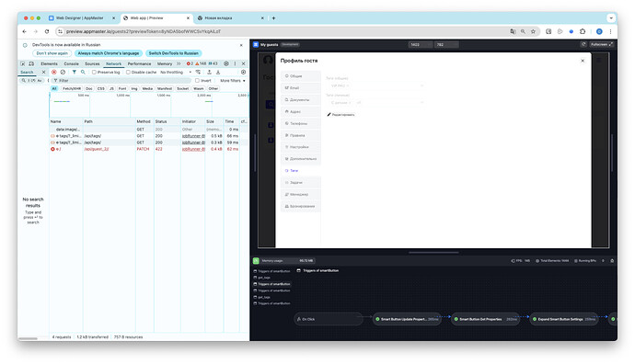Expand the More filters dropdown
The height and width of the screenshot is (364, 635).
click(x=233, y=81)
